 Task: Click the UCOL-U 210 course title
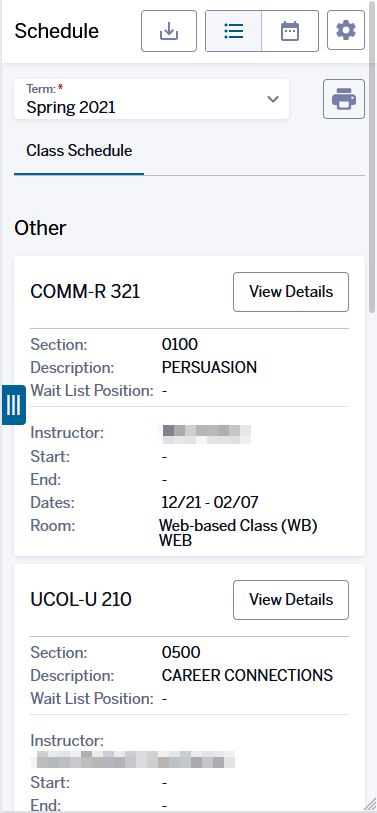pos(81,600)
